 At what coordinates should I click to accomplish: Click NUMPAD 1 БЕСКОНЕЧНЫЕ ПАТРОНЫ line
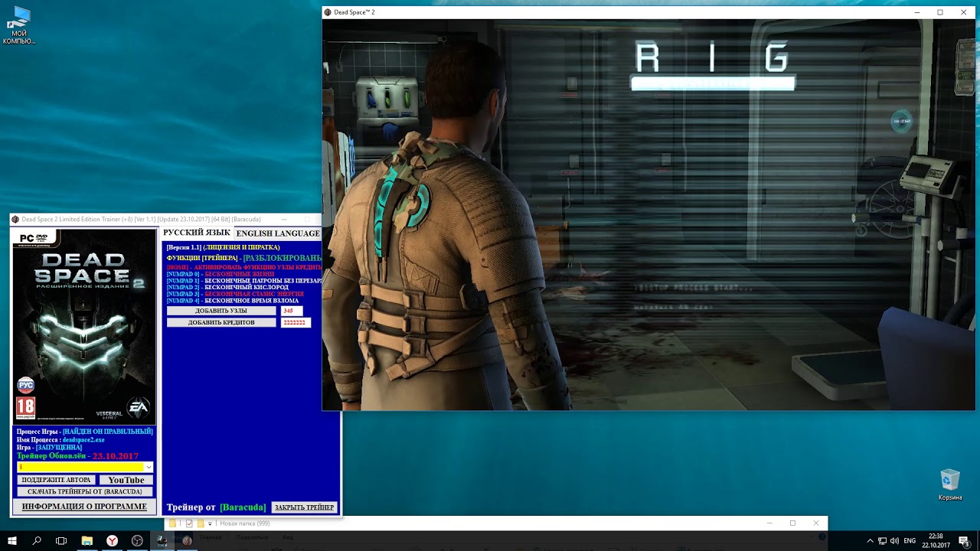pos(244,281)
